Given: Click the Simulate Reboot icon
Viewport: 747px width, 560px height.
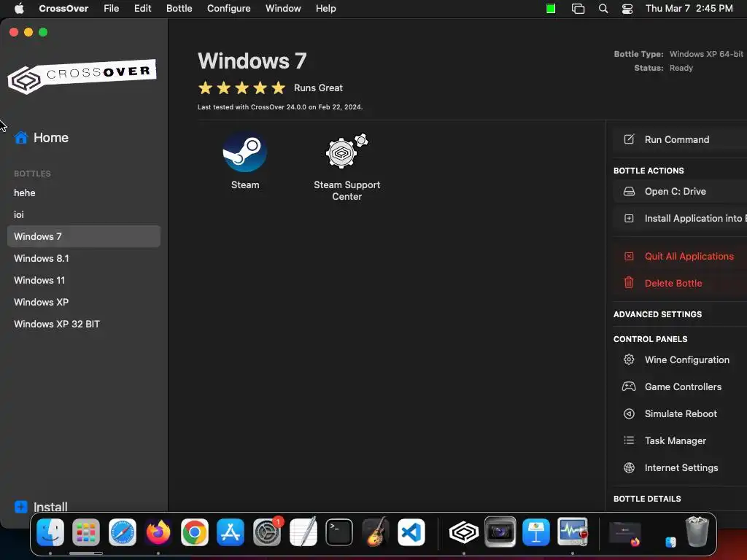Looking at the screenshot, I should (x=629, y=413).
